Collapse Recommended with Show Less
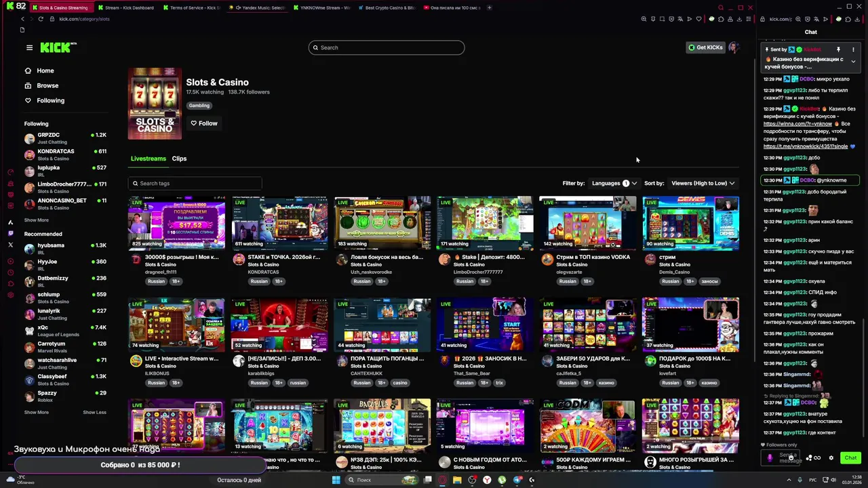The image size is (868, 488). pos(95,412)
